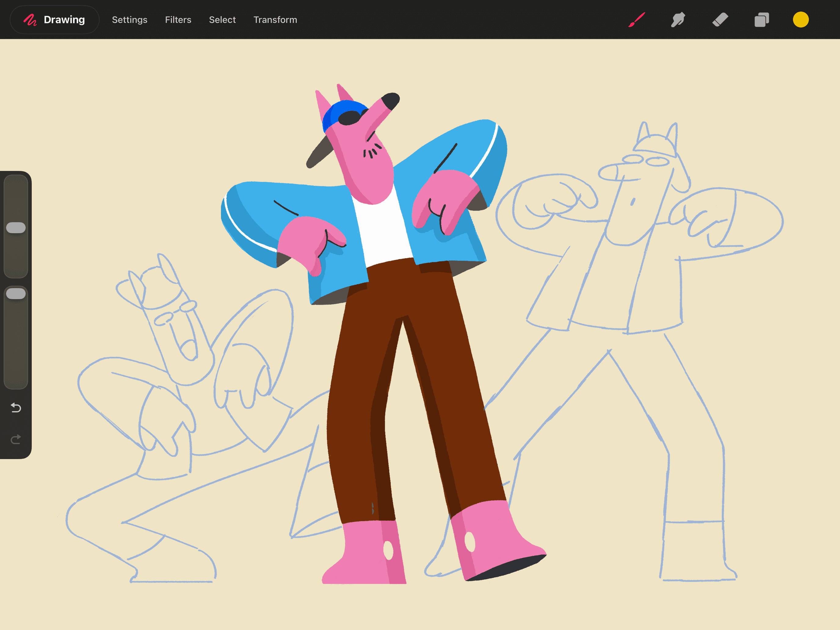Click the brush size slider handle
The height and width of the screenshot is (630, 840).
[16, 227]
